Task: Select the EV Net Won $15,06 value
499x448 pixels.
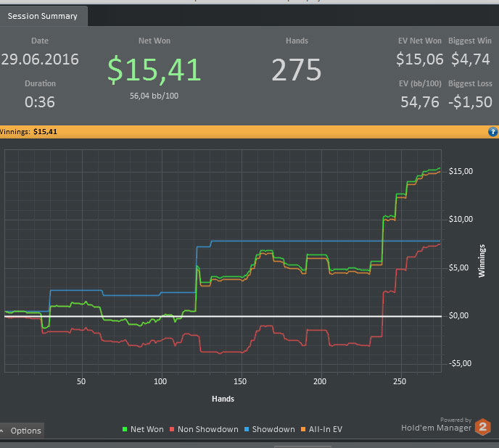Action: tap(420, 59)
